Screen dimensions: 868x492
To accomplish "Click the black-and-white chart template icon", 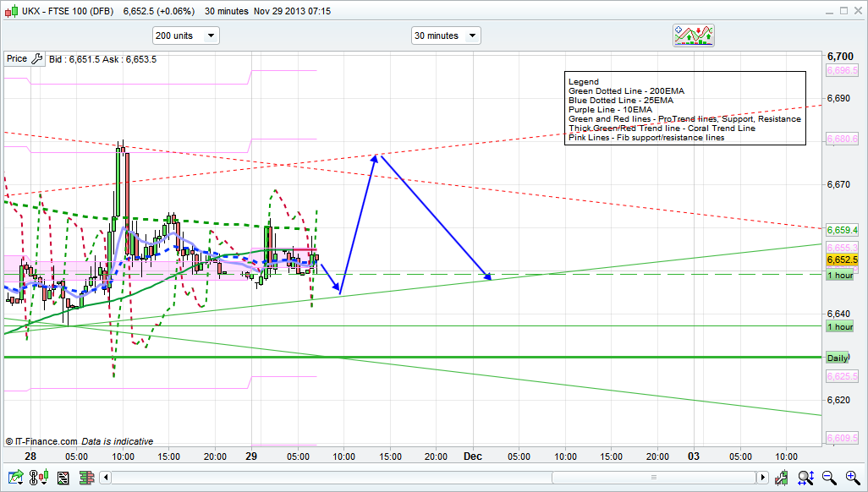I will (x=63, y=478).
